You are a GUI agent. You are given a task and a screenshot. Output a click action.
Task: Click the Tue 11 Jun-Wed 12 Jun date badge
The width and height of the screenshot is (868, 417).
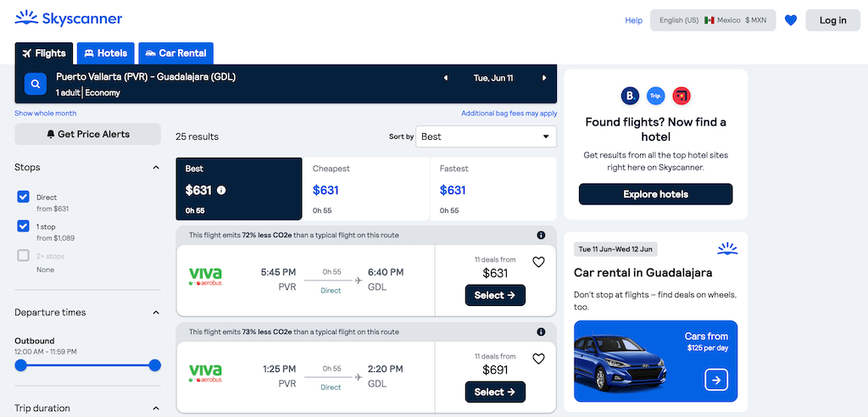click(615, 249)
